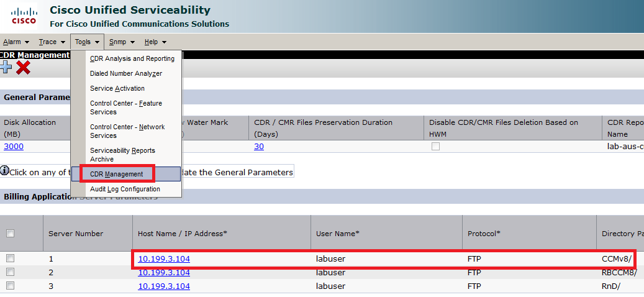The width and height of the screenshot is (644, 297).
Task: Click labuser in server 3 row
Action: [x=330, y=286]
